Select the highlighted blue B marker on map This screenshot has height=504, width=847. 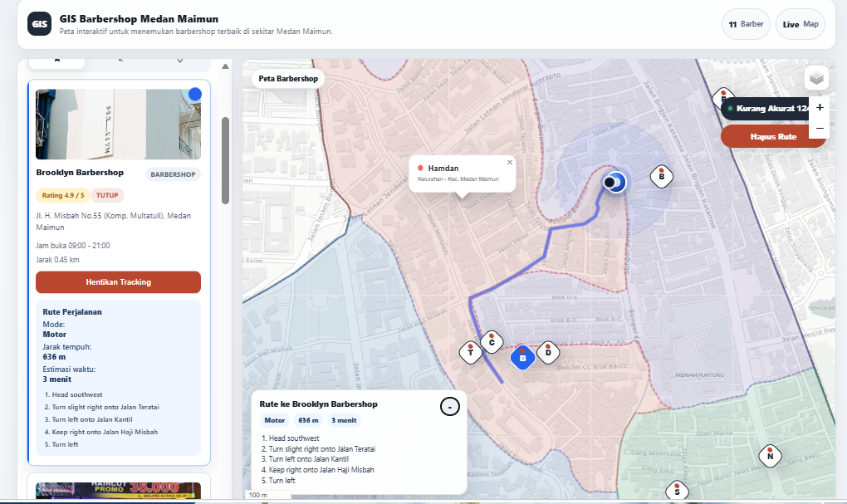click(x=522, y=357)
